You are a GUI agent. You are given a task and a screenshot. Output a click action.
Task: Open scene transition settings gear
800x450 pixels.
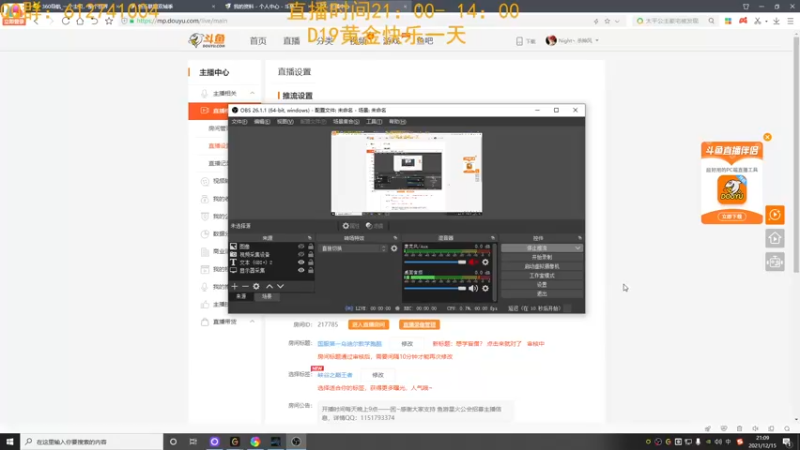394,248
